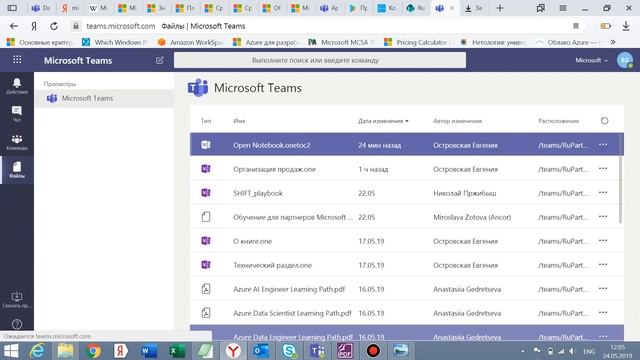The image size is (640, 360).
Task: Open the Help question mark icon
Action: 17,324
